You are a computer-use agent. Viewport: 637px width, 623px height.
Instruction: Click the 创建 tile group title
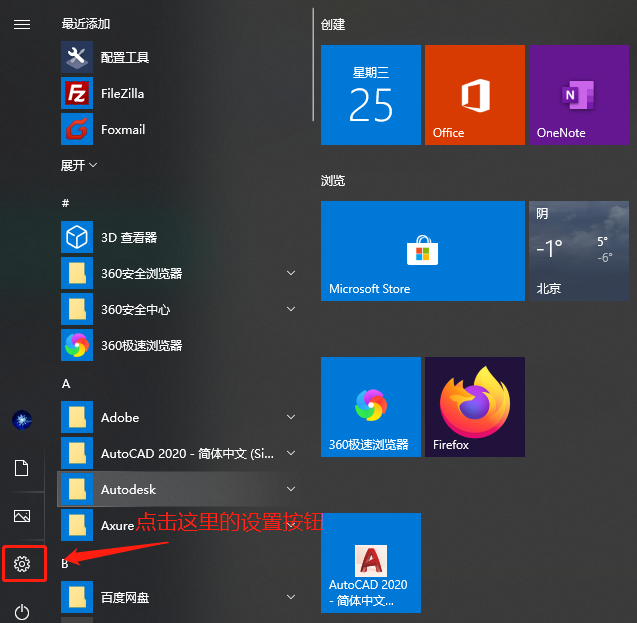click(x=333, y=25)
